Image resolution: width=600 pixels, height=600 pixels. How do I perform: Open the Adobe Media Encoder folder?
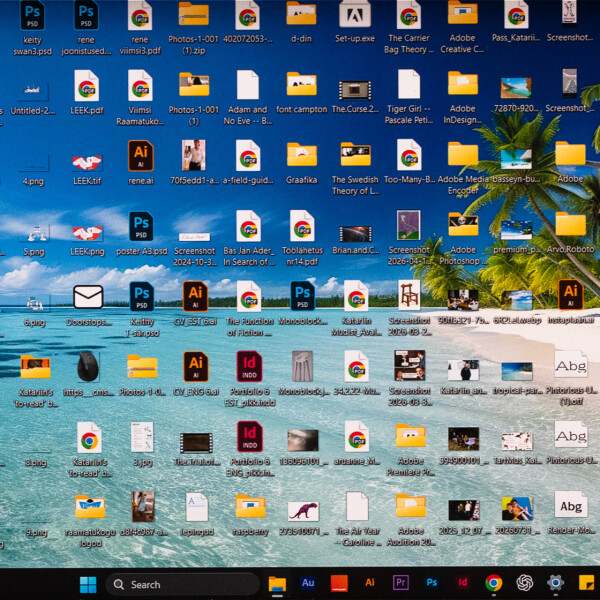(463, 154)
